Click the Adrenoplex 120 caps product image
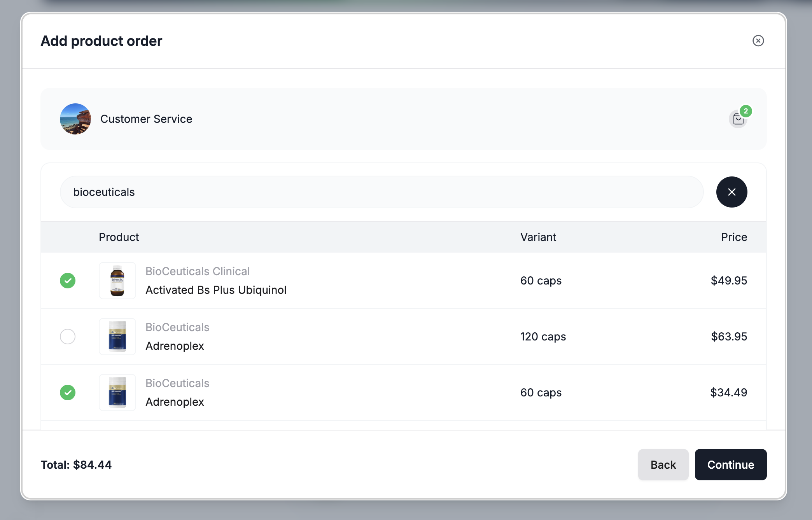This screenshot has height=520, width=812. click(x=117, y=337)
